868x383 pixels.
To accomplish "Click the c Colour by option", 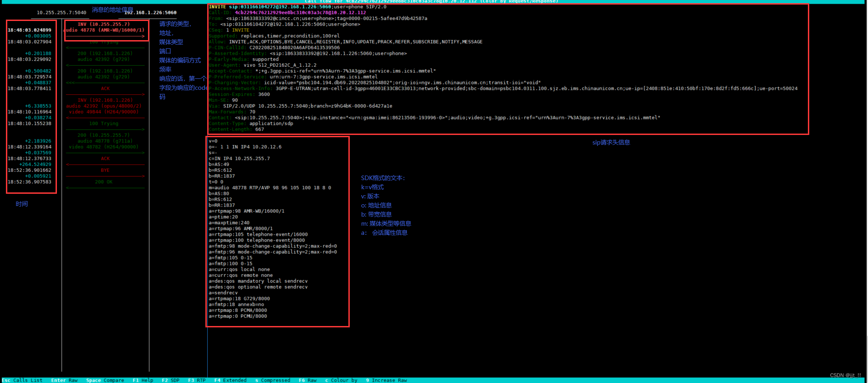I will point(341,380).
